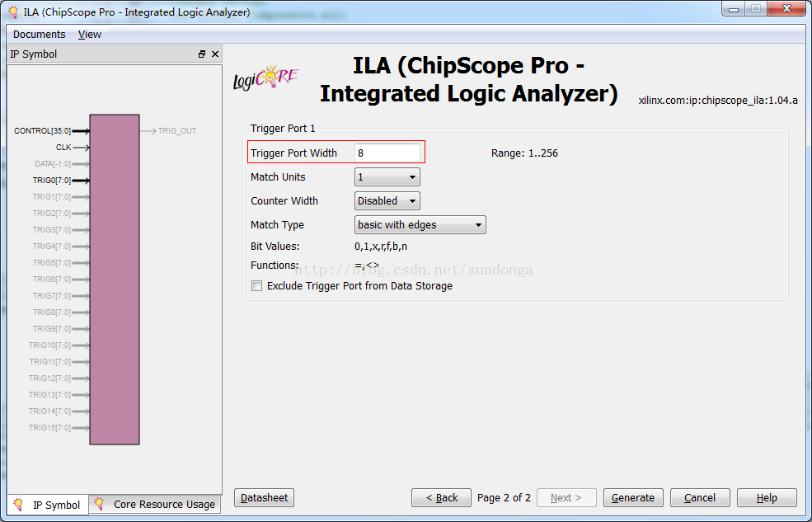Image resolution: width=812 pixels, height=522 pixels.
Task: Undock the IP Symbol panel
Action: (202, 54)
